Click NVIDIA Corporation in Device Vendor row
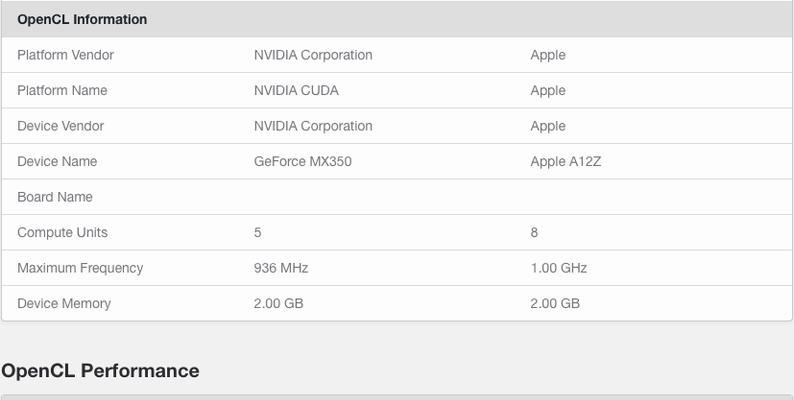The height and width of the screenshot is (400, 794). (313, 126)
